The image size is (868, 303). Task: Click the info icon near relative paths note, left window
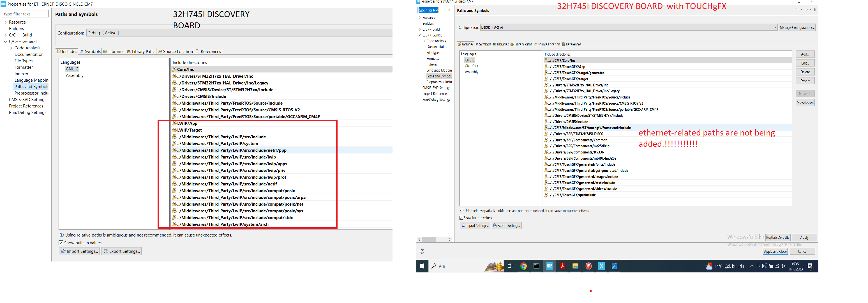[x=61, y=235]
